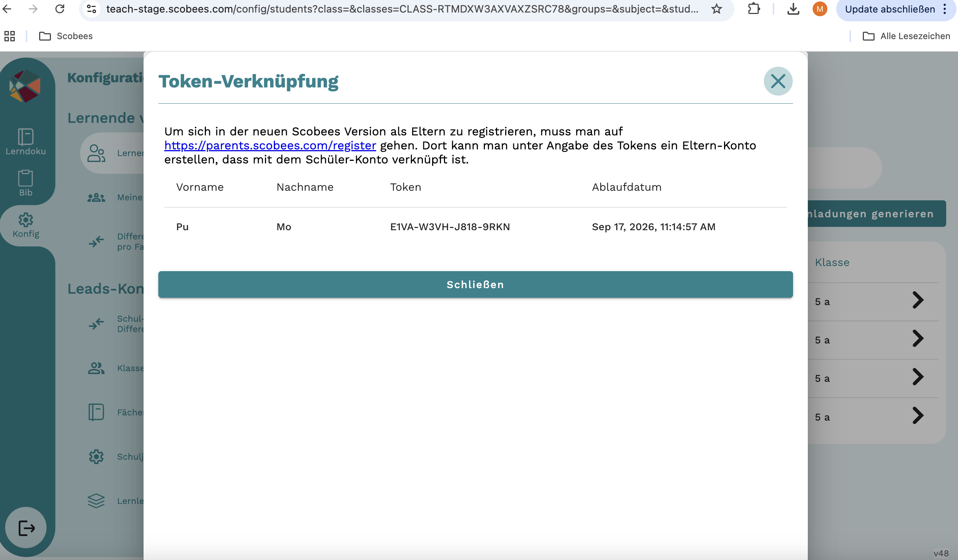Open the browser extensions puzzle icon

(x=754, y=9)
